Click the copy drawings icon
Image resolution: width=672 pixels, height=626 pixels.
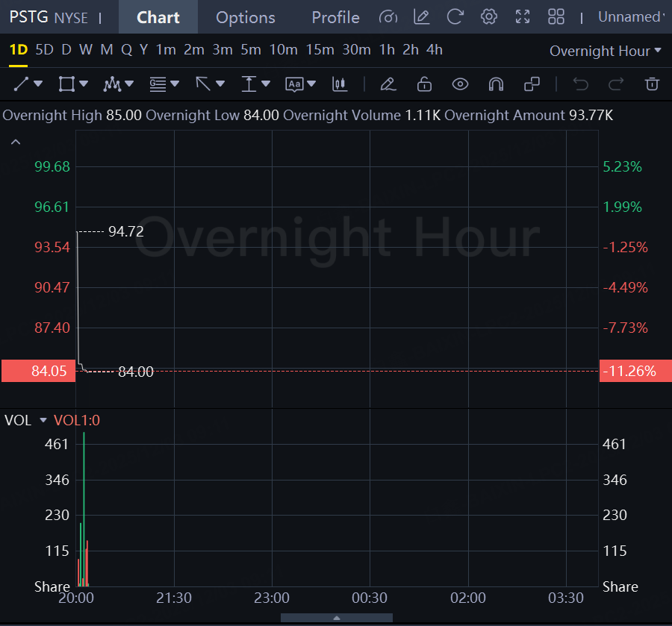pos(532,84)
